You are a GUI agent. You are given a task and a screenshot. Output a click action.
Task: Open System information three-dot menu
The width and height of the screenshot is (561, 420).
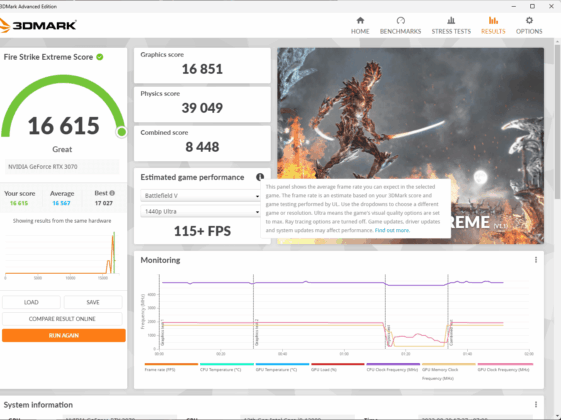536,405
